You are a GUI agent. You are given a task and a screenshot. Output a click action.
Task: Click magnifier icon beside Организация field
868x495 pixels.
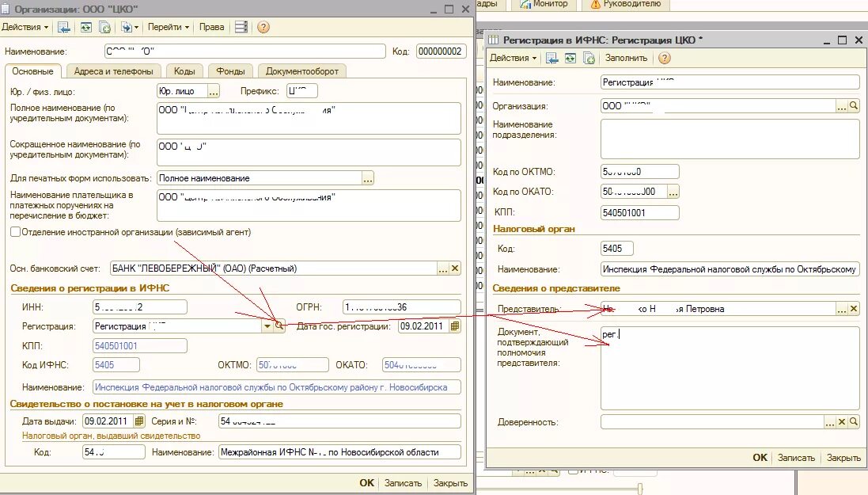tap(854, 106)
